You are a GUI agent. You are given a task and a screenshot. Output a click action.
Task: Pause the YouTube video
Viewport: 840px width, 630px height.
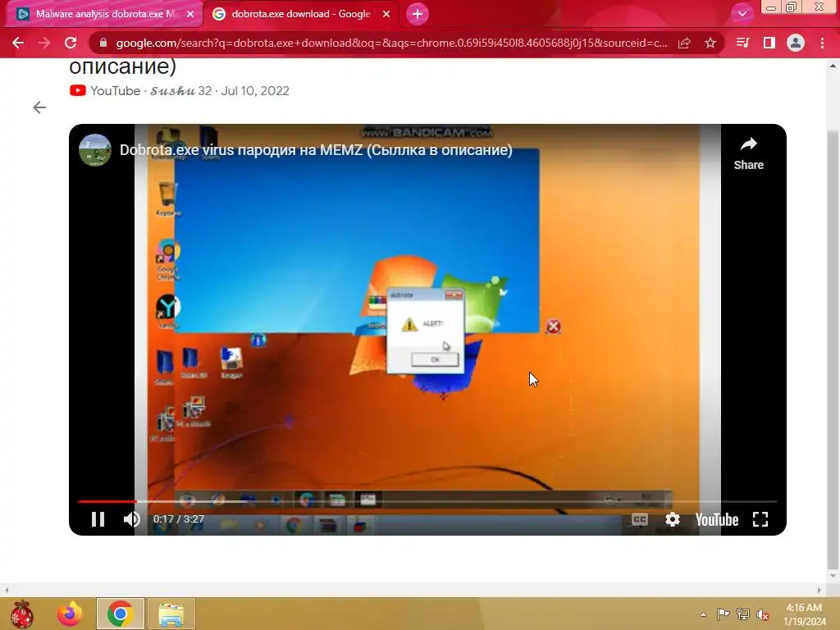click(x=98, y=519)
